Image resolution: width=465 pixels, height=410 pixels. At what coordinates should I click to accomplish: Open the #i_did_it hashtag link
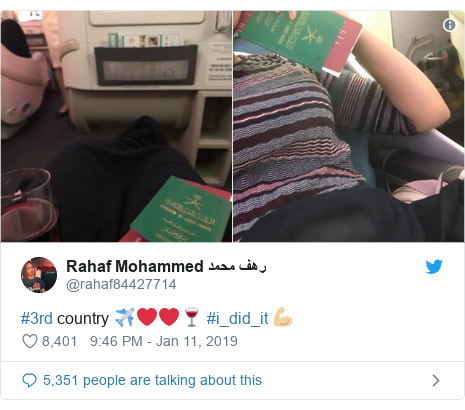pyautogui.click(x=237, y=318)
